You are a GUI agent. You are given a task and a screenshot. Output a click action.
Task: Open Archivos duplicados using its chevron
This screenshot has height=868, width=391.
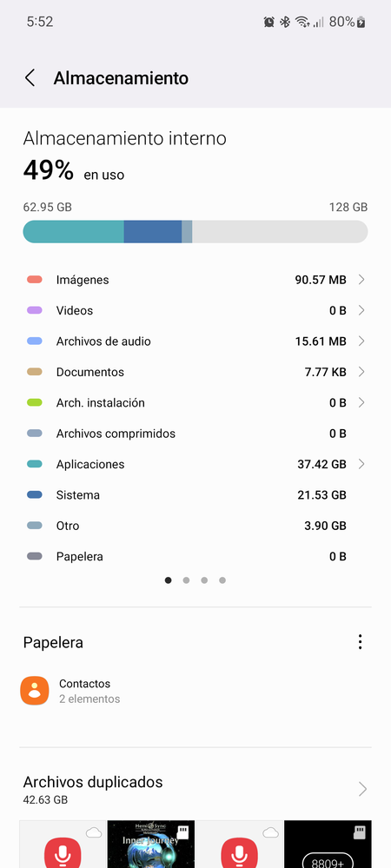(362, 789)
